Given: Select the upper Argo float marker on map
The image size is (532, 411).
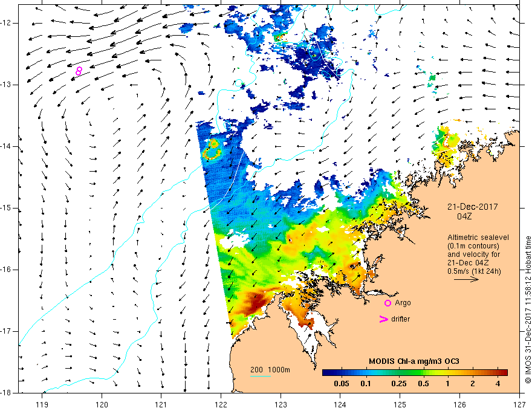Looking at the screenshot, I should coord(79,69).
